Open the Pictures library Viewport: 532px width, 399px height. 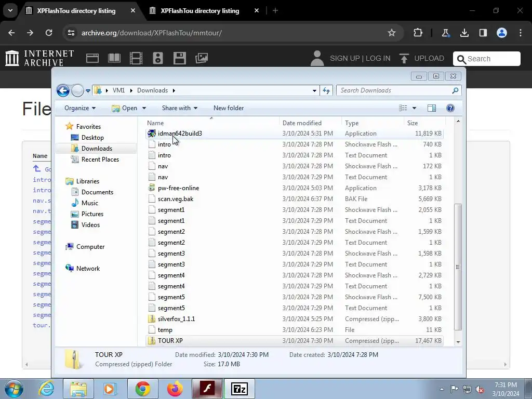pos(92,214)
